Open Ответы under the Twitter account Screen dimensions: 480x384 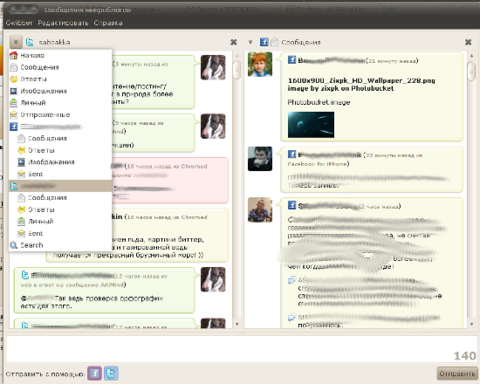tap(60, 210)
